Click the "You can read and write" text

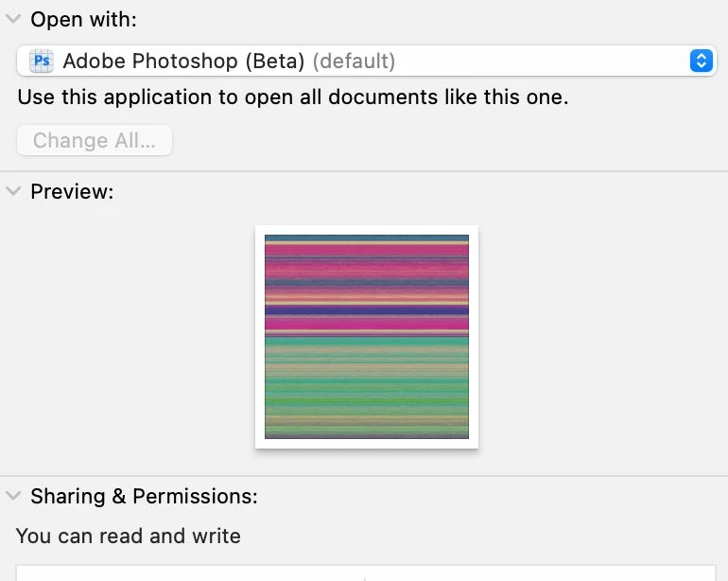click(129, 536)
